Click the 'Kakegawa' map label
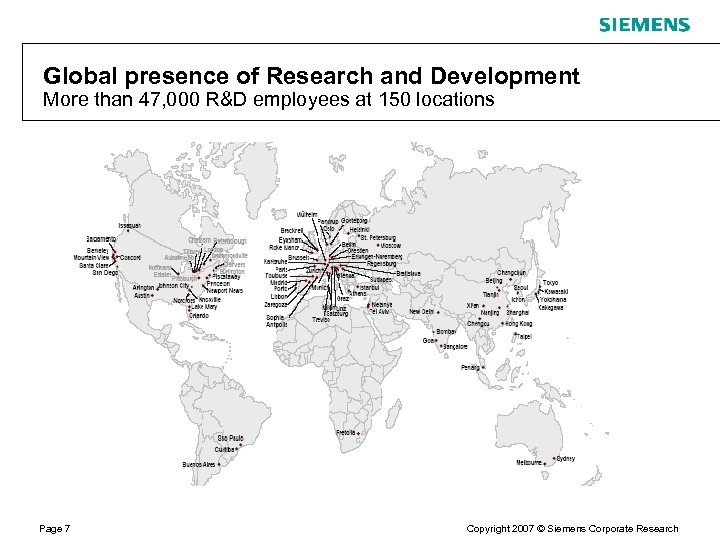The image size is (720, 540). pos(551,307)
